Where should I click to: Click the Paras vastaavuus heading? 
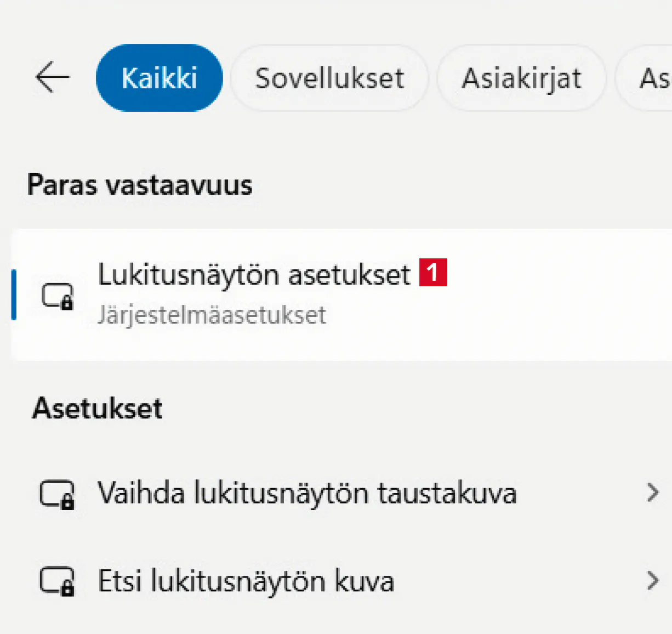tap(140, 185)
